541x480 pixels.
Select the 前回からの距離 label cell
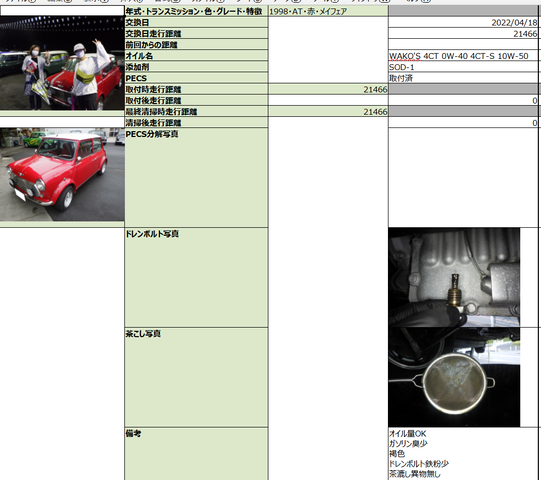pos(196,45)
